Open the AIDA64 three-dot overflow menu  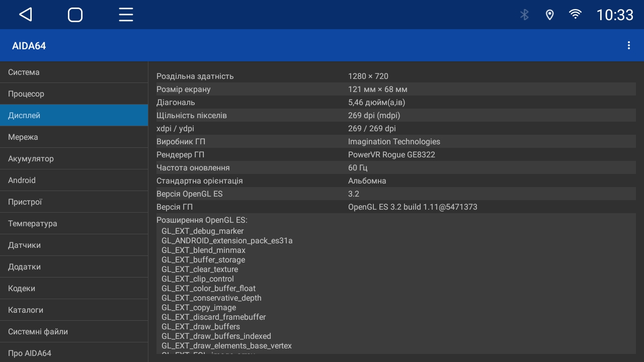coord(628,45)
